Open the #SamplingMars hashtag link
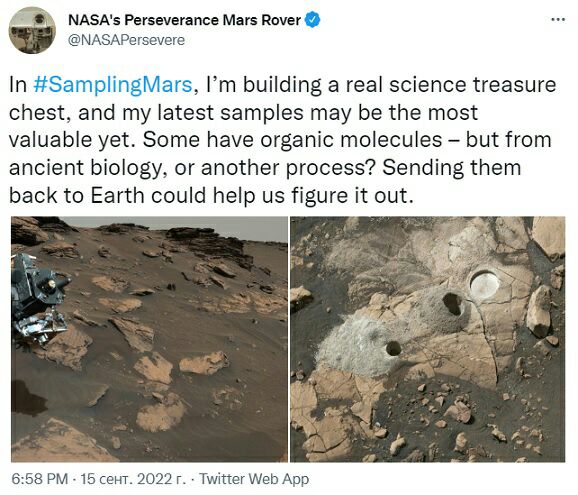 113,84
